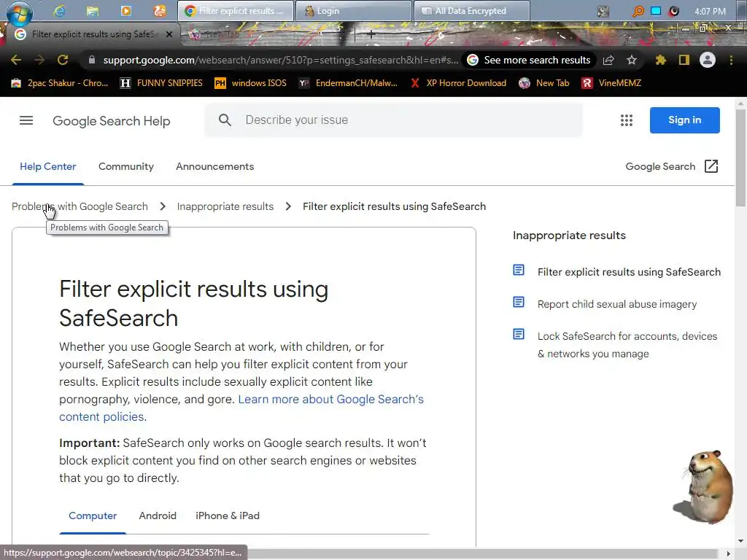The image size is (747, 560).
Task: Open the Windows Start orb
Action: coord(19,12)
